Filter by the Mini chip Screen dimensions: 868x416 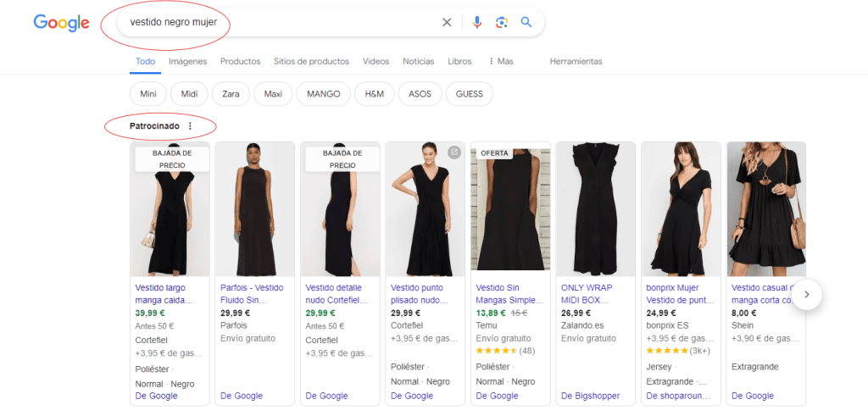pos(148,94)
